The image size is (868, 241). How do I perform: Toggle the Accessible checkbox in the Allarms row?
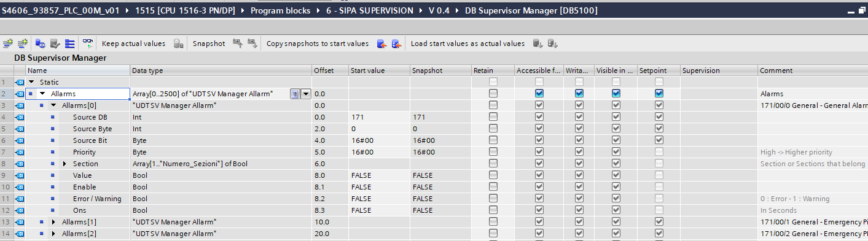coord(539,94)
